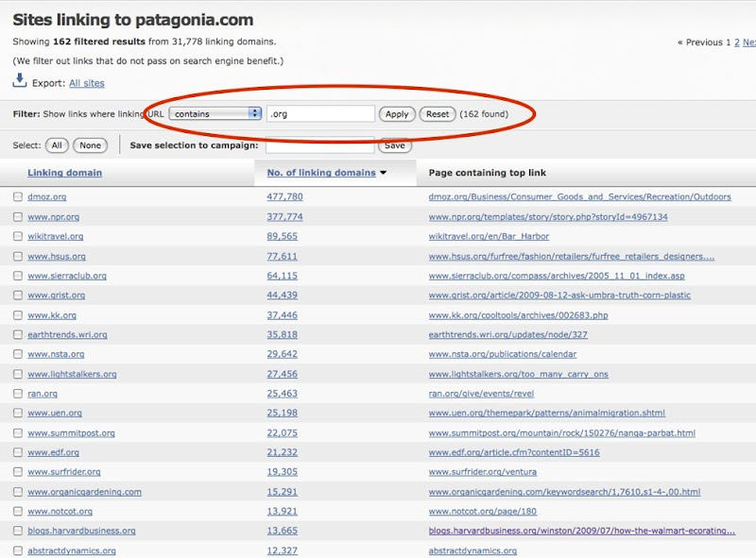The image size is (756, 558).
Task: Click the Reset filter button
Action: click(438, 114)
